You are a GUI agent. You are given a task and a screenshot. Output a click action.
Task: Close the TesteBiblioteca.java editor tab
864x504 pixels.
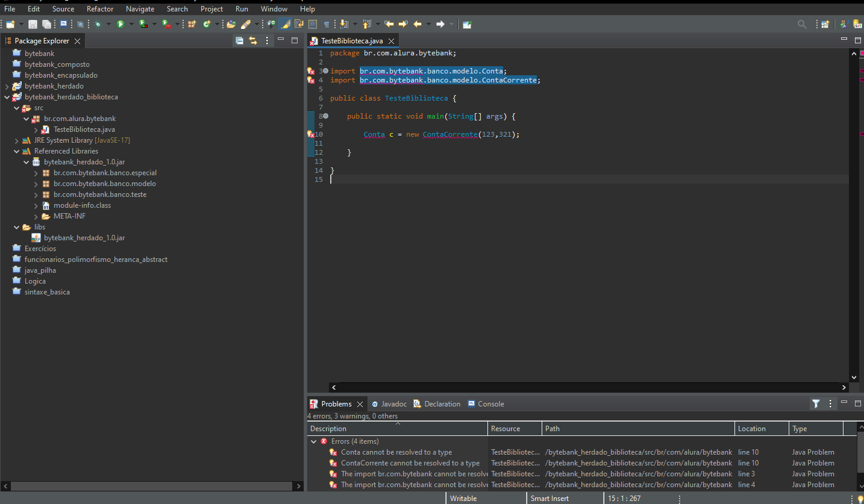(391, 41)
